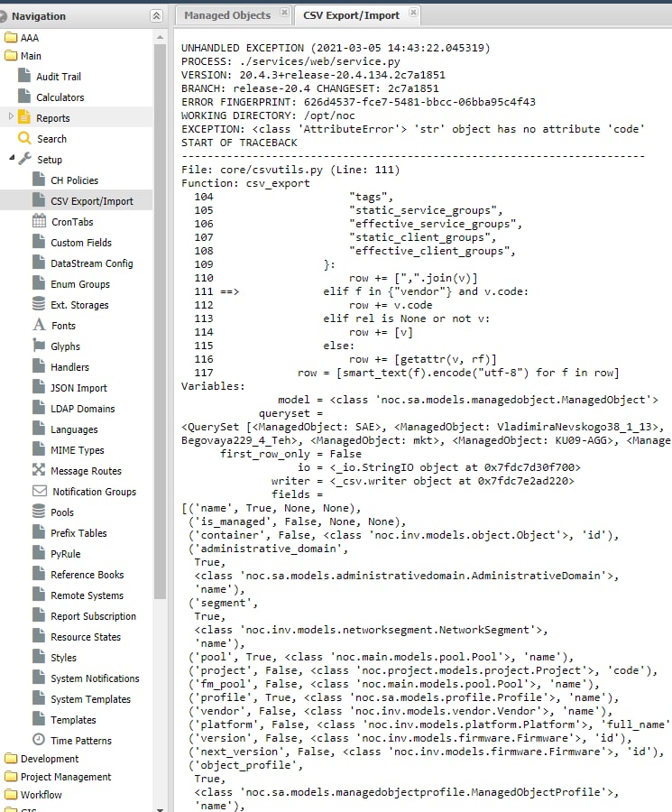Click the Notification Groups envelope icon
The height and width of the screenshot is (812, 672).
40,491
